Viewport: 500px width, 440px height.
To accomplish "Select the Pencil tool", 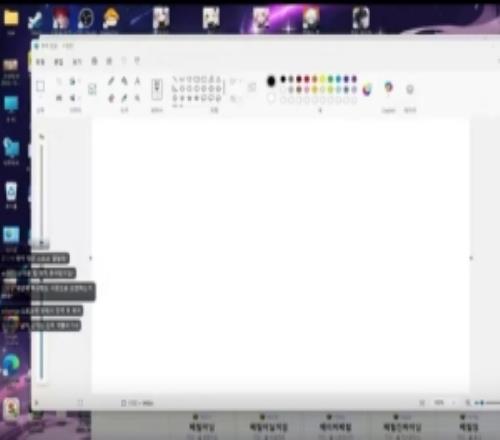I will point(111,81).
